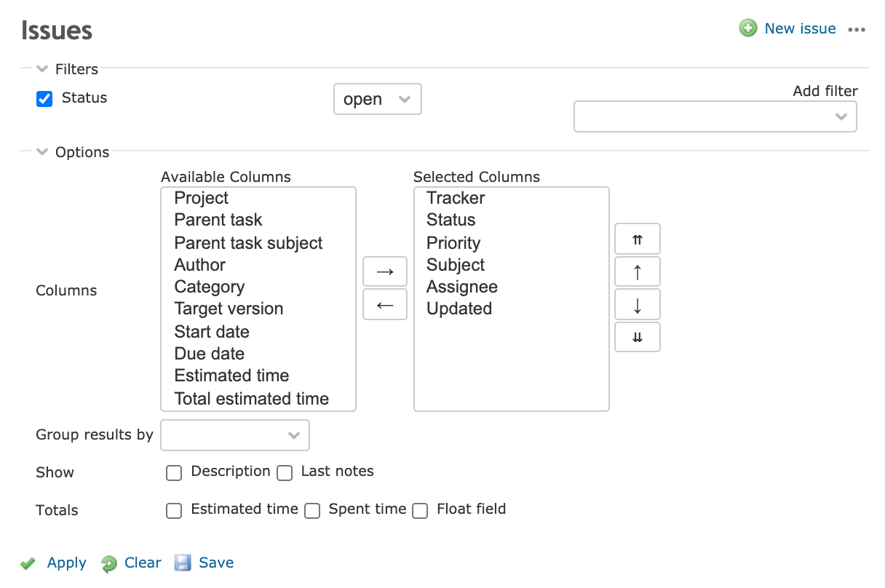Click the green checkmark Apply icon
This screenshot has width=885, height=588.
click(28, 563)
